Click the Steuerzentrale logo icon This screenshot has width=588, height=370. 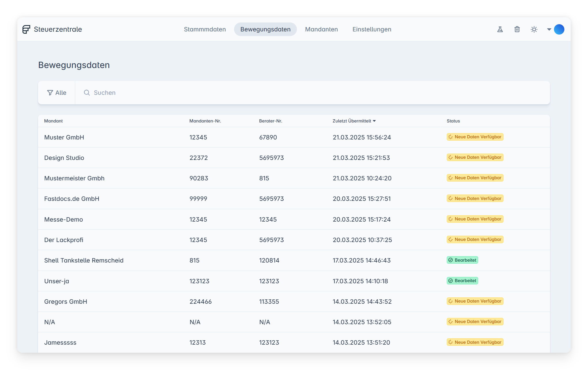[26, 29]
